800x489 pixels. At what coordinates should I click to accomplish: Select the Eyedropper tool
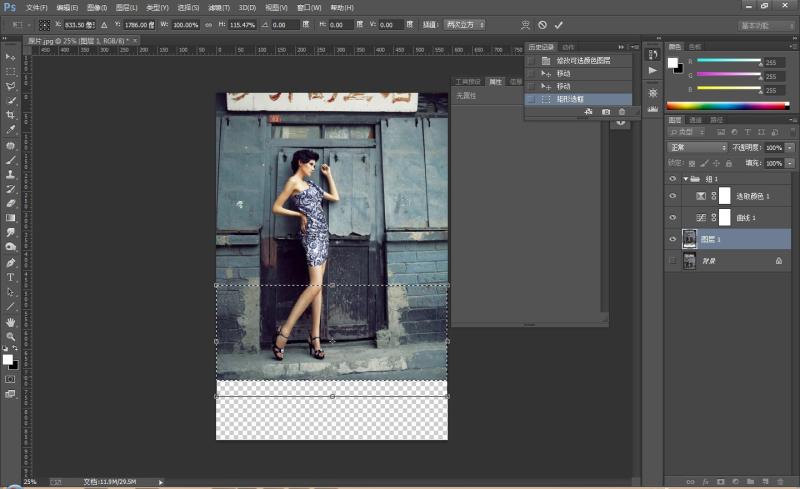pyautogui.click(x=10, y=130)
